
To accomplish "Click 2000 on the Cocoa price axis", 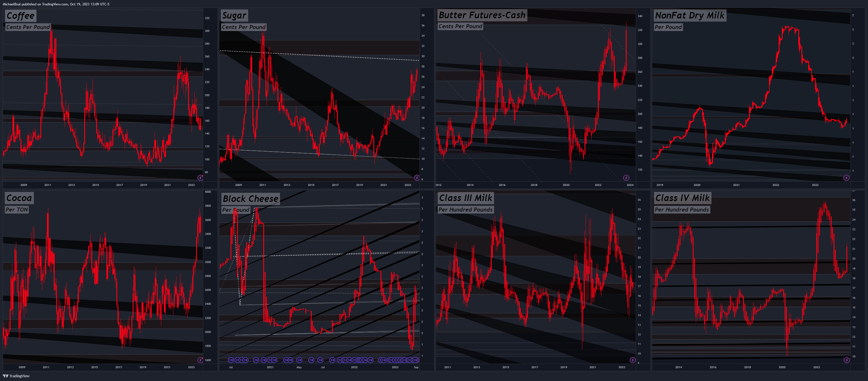I will click(x=208, y=332).
